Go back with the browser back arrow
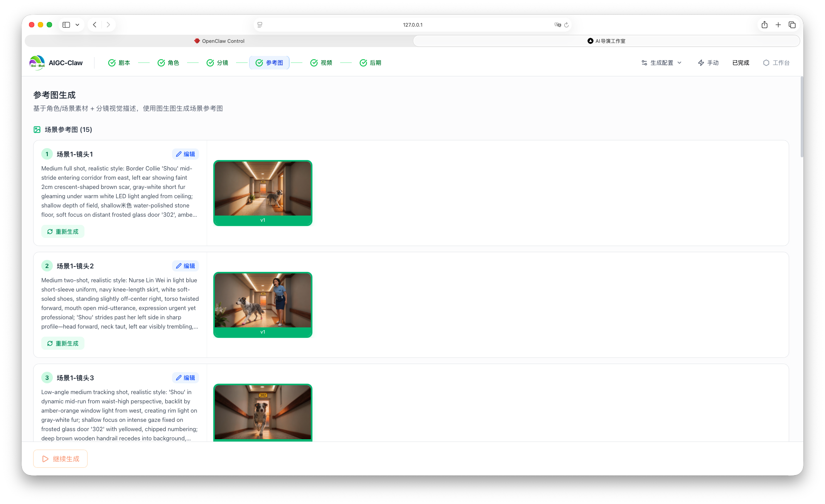 click(94, 25)
